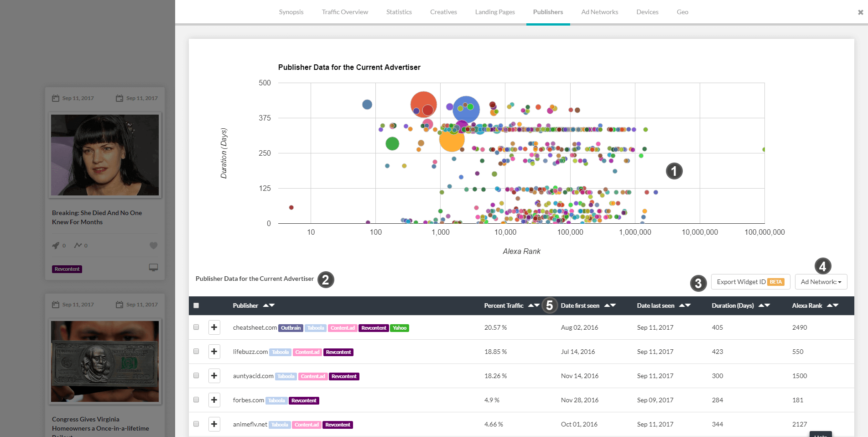Click numbered marker 1 on the chart

coord(674,171)
